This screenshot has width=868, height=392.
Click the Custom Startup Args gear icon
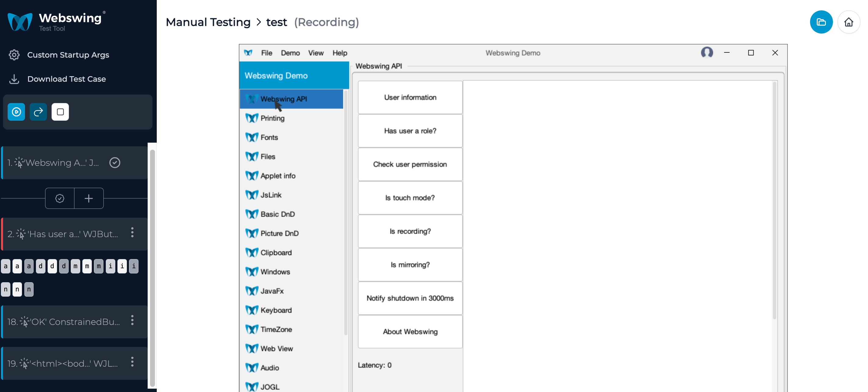(14, 54)
